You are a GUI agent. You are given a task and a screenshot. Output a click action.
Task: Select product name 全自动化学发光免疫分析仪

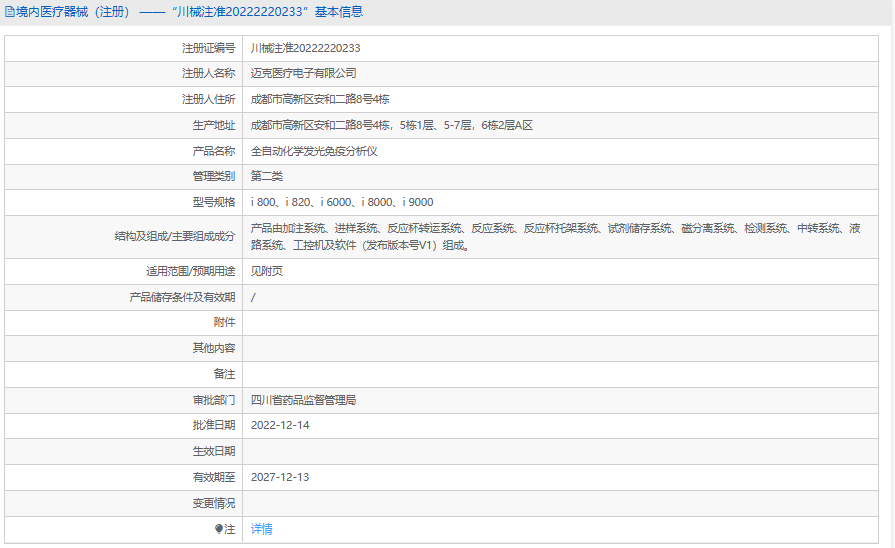click(314, 151)
